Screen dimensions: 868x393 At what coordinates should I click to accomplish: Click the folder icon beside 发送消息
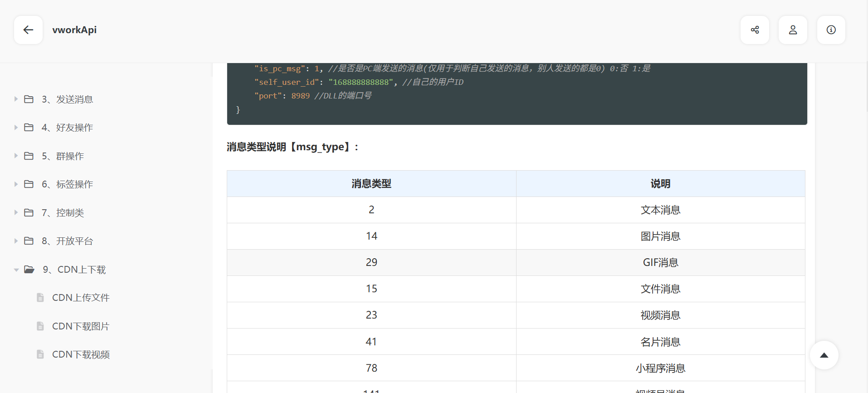tap(29, 99)
